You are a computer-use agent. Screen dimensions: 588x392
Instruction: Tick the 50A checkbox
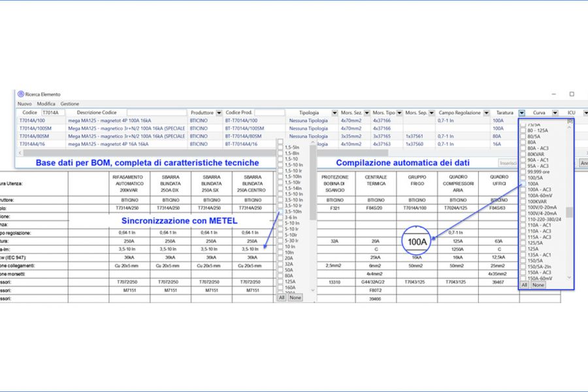280,270
